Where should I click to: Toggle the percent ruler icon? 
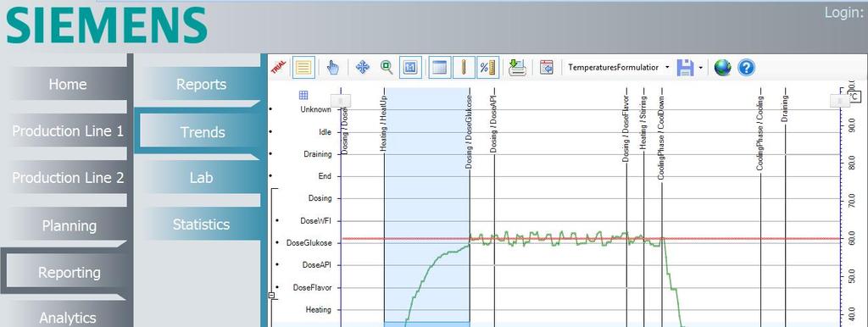coord(487,68)
